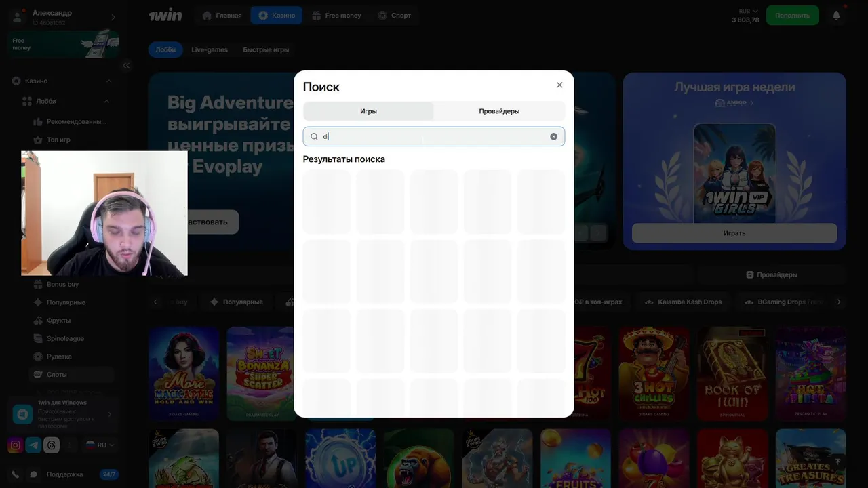Click the thumbs-up icon beside Рекомендованные

39,122
